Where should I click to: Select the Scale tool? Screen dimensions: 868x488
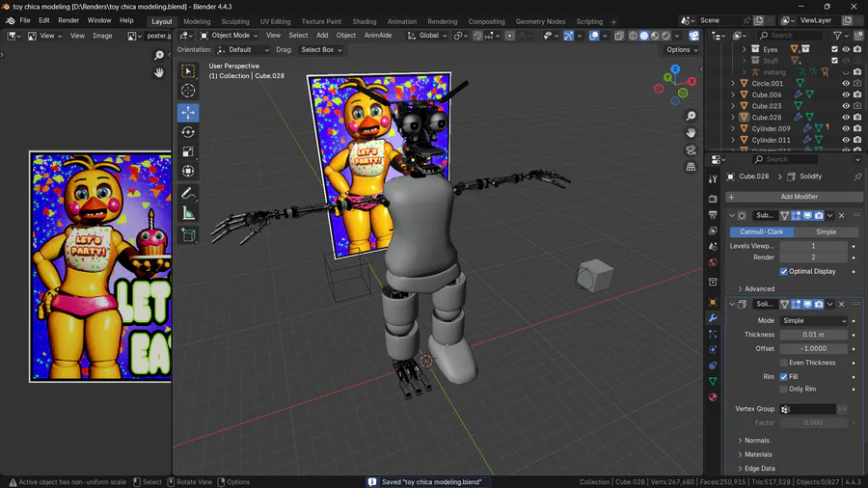pyautogui.click(x=188, y=151)
